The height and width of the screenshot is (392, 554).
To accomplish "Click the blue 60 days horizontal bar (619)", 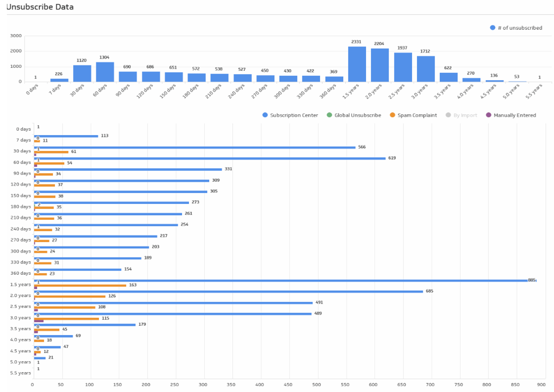I will (210, 158).
